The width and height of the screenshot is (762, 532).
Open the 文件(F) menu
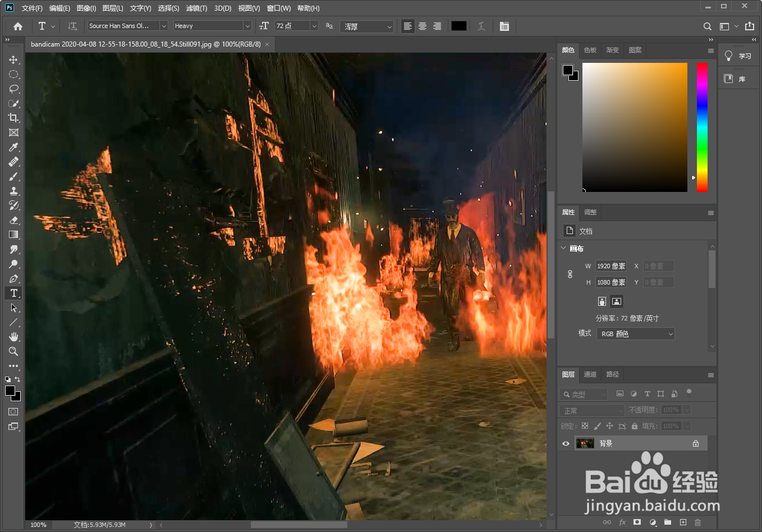tap(32, 8)
